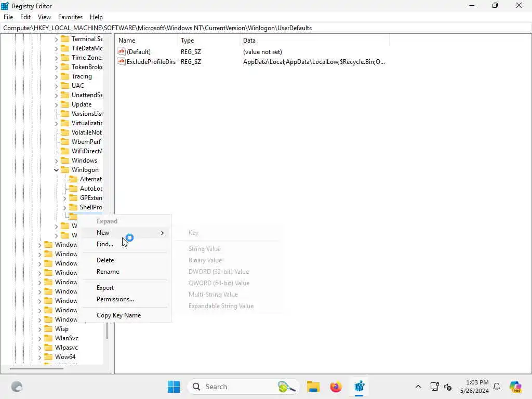Choose Rename in the context menu
Screen dimensions: 532x399
point(126,272)
